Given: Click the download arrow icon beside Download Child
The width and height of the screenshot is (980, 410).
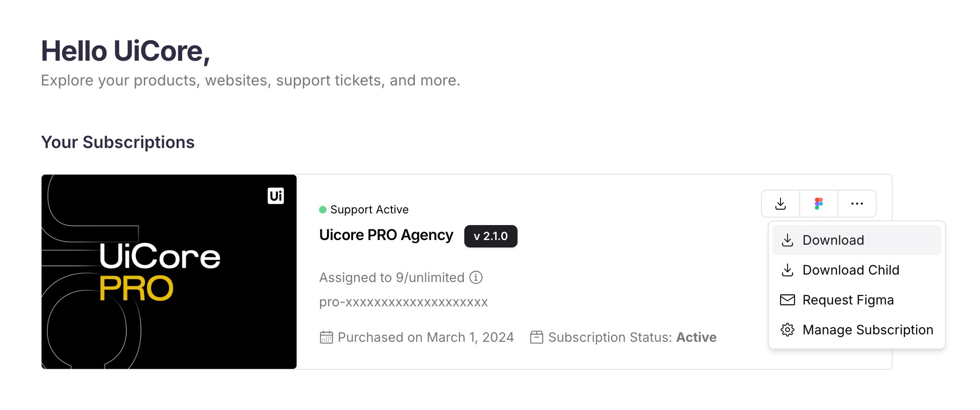Looking at the screenshot, I should tap(788, 270).
